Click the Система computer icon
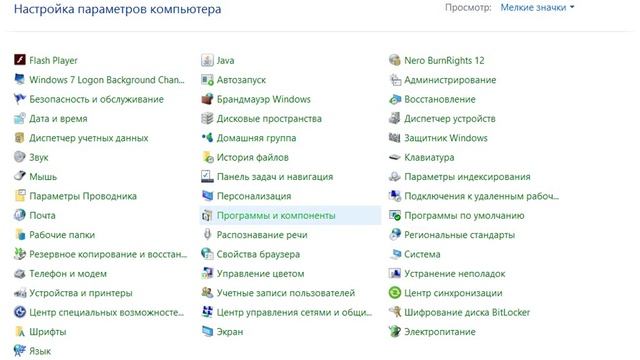The width and height of the screenshot is (640, 360). point(395,254)
